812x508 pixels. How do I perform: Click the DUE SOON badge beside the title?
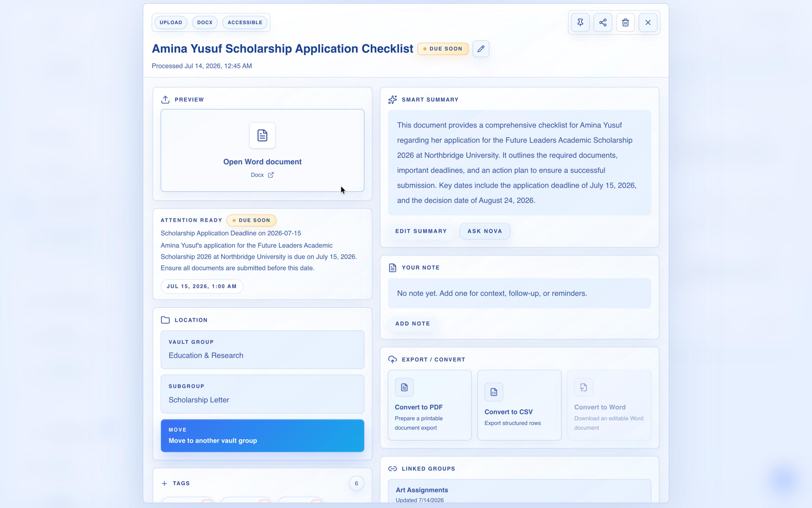[443, 49]
